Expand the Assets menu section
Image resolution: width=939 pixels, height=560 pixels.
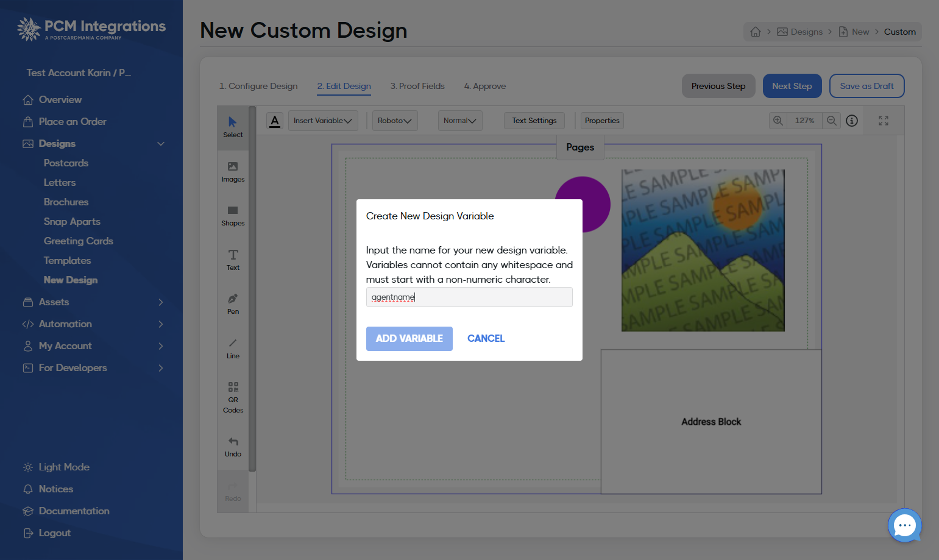coord(161,302)
